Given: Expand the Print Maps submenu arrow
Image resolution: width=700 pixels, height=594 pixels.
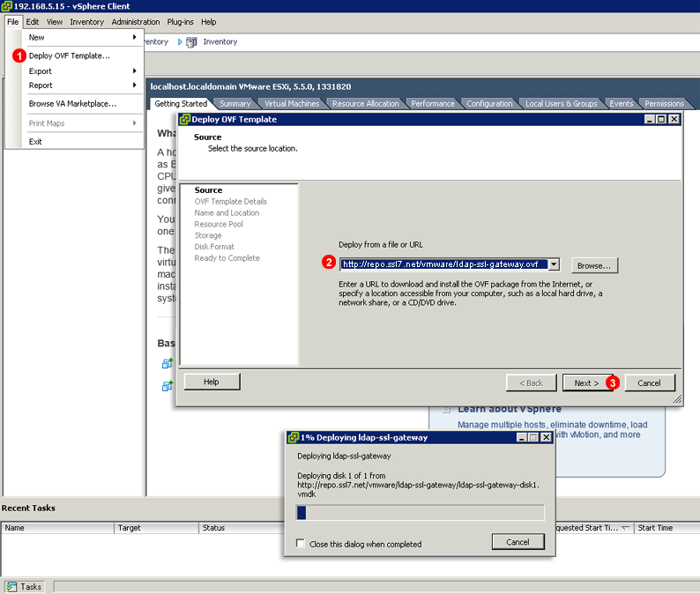Looking at the screenshot, I should pyautogui.click(x=134, y=123).
